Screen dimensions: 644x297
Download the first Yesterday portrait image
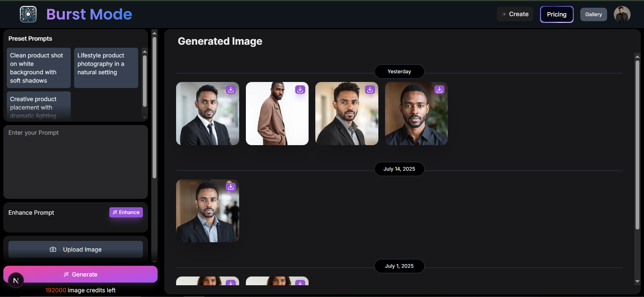pos(230,90)
